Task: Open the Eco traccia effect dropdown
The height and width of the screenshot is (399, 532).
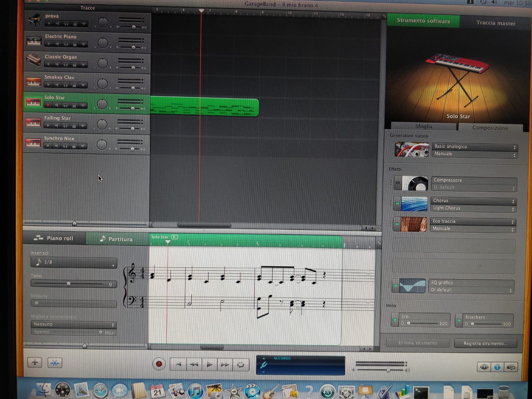Action: point(473,221)
